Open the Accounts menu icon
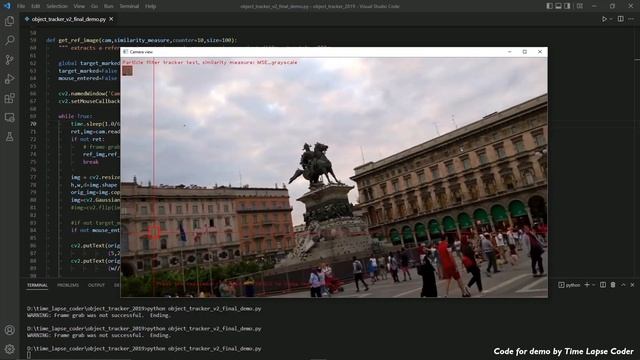Image resolution: width=640 pixels, height=360 pixels. click(x=9, y=330)
